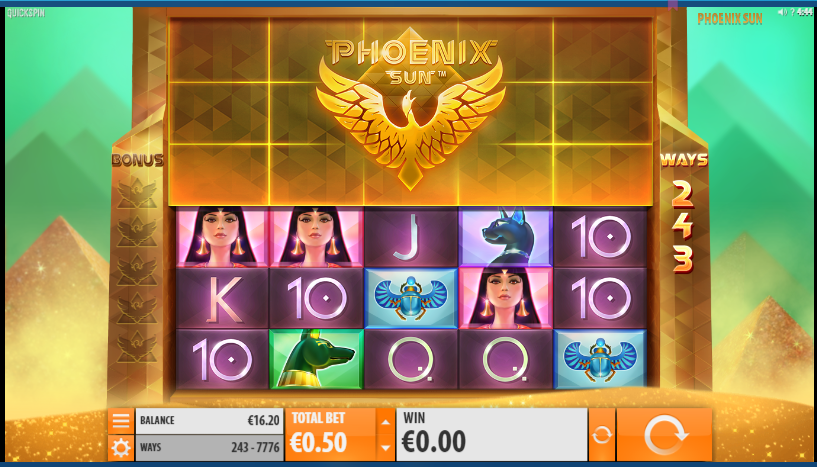Image resolution: width=817 pixels, height=467 pixels.
Task: Click the Win €0.00 display
Action: 492,435
